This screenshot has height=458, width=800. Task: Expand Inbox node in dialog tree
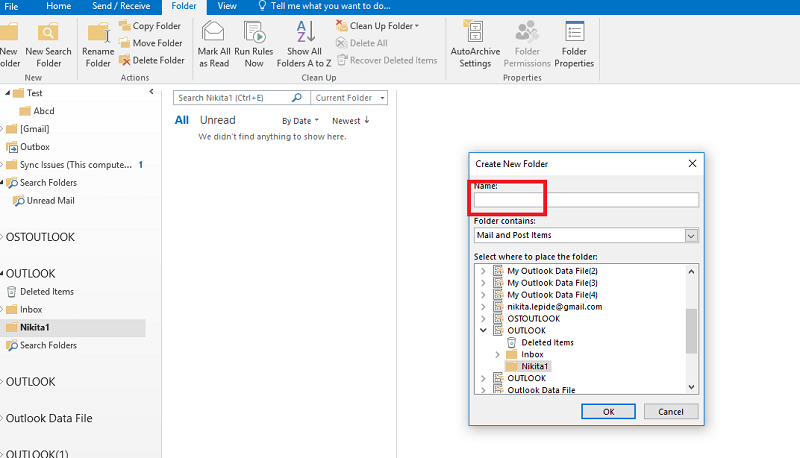(497, 354)
